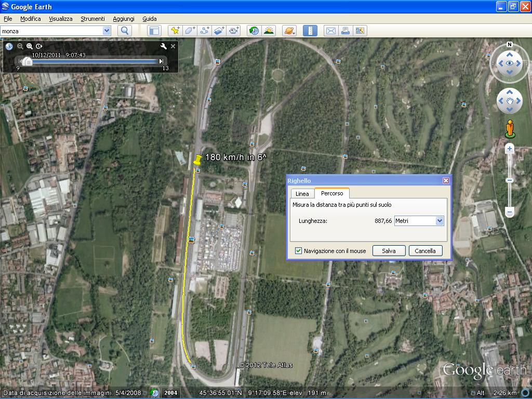
Task: Open the Strumenti menu
Action: point(92,19)
